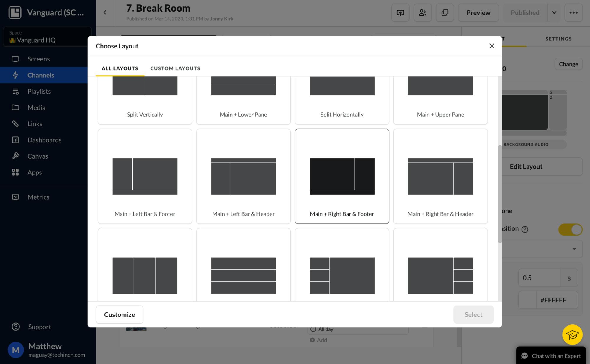Expand the Published dropdown arrow
This screenshot has width=590, height=364.
[x=554, y=13]
